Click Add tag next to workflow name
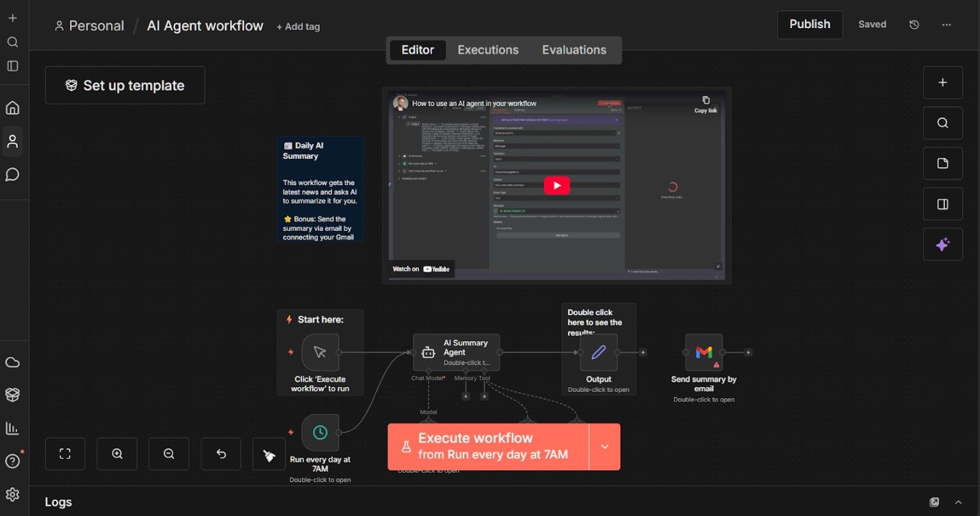980x516 pixels. 298,27
